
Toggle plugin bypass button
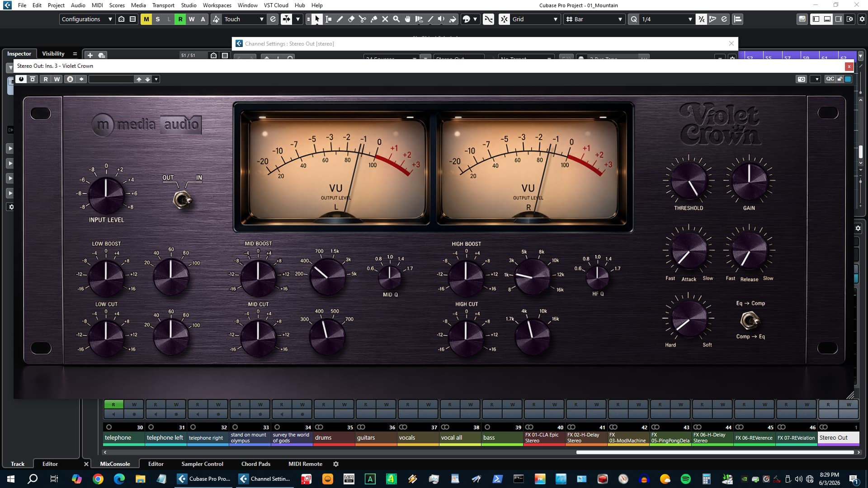click(x=33, y=79)
